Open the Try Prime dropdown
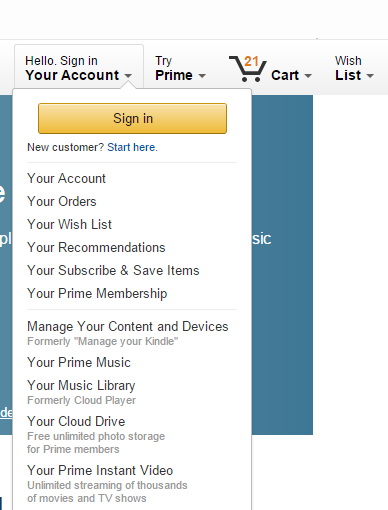This screenshot has height=510, width=388. pos(180,69)
